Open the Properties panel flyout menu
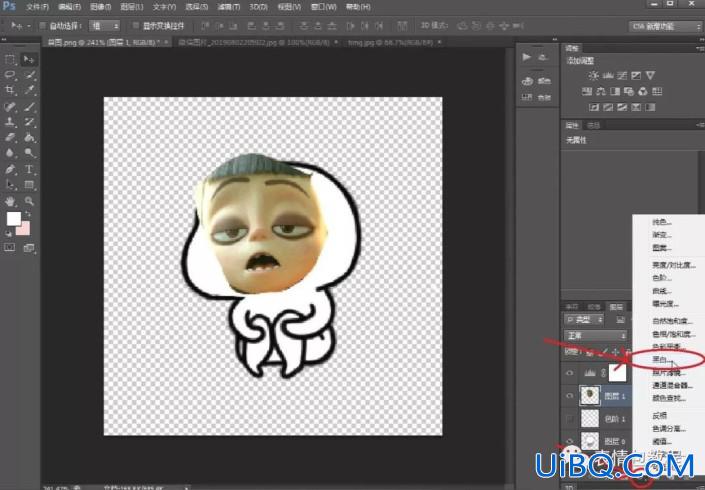Screen dimensions: 705x490 coord(700,125)
